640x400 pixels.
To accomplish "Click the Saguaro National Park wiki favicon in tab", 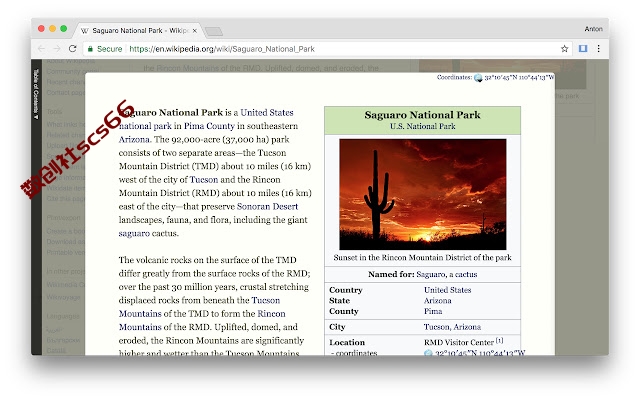I will [85, 31].
